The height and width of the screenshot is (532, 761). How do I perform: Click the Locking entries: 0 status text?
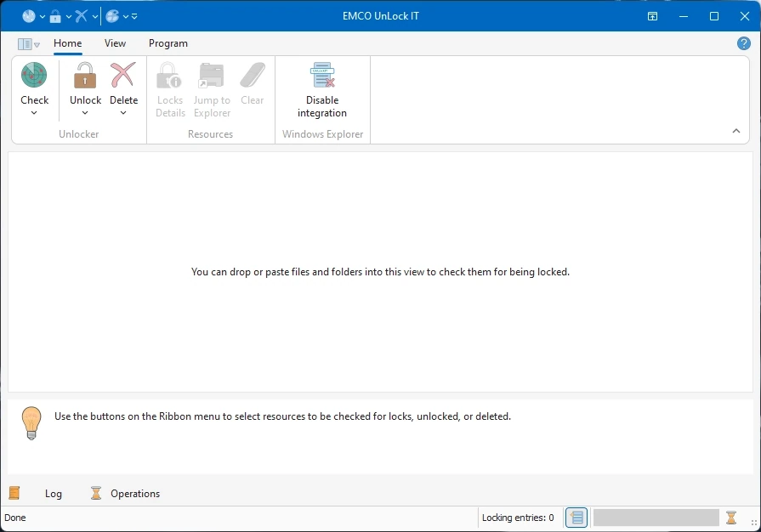(x=517, y=518)
